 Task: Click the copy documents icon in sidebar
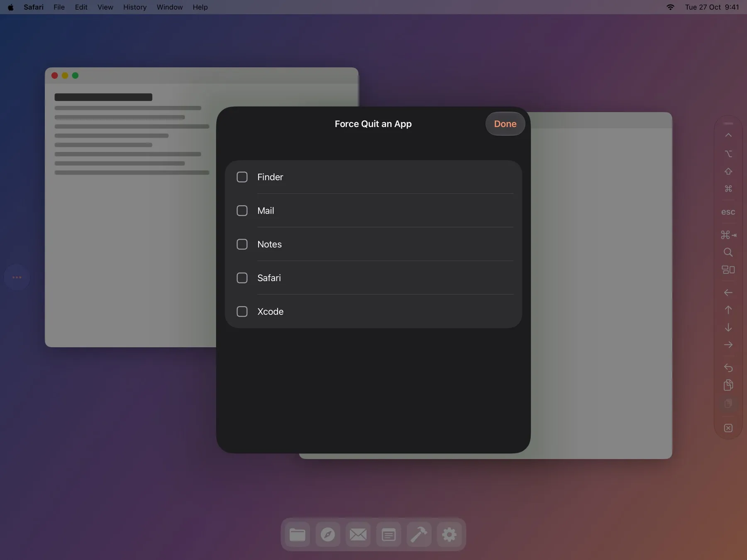coord(728,385)
